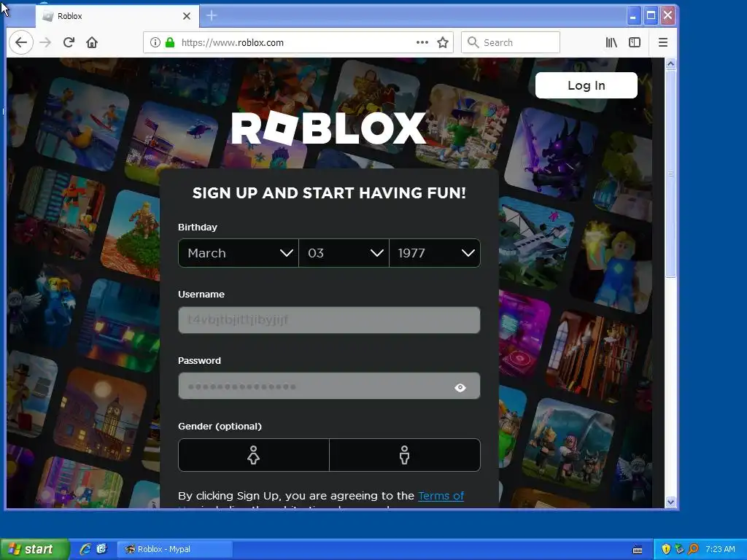Go back using the browser back arrow
This screenshot has height=560, width=747.
click(x=21, y=42)
